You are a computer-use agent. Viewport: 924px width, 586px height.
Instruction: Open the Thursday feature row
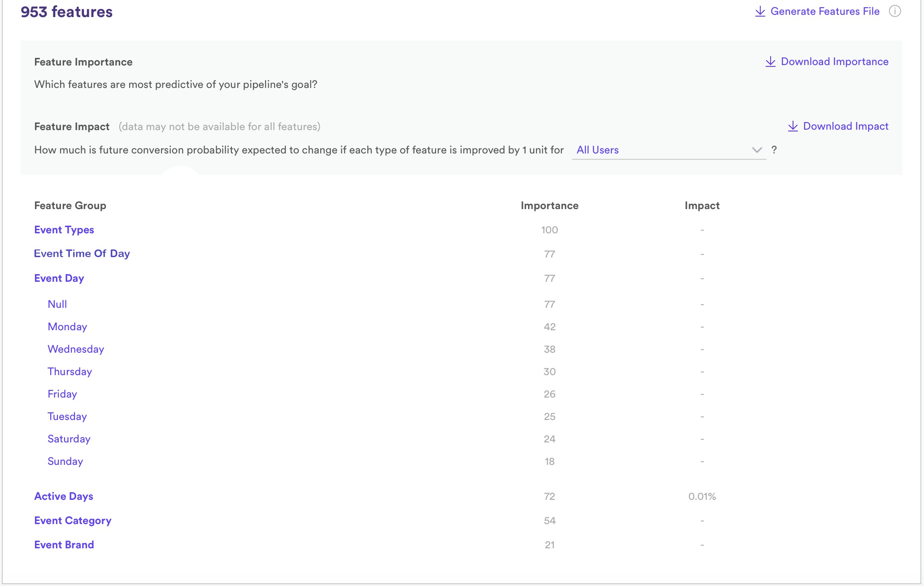click(70, 372)
